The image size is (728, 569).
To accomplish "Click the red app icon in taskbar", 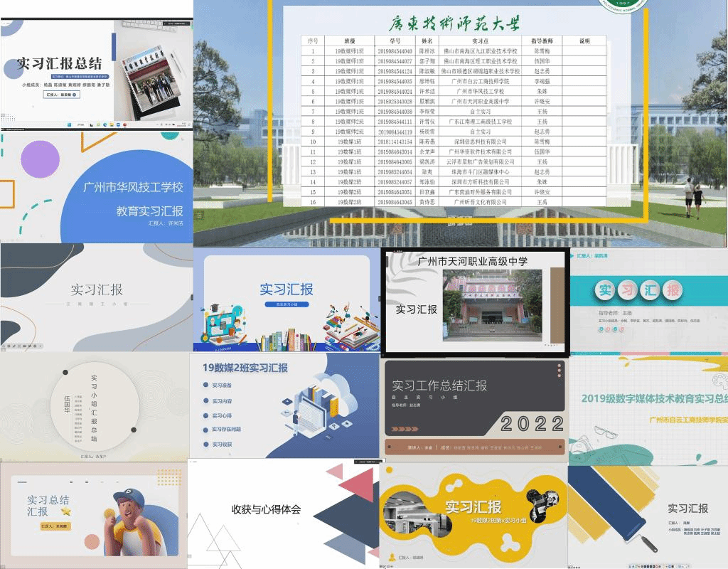I will click(124, 125).
